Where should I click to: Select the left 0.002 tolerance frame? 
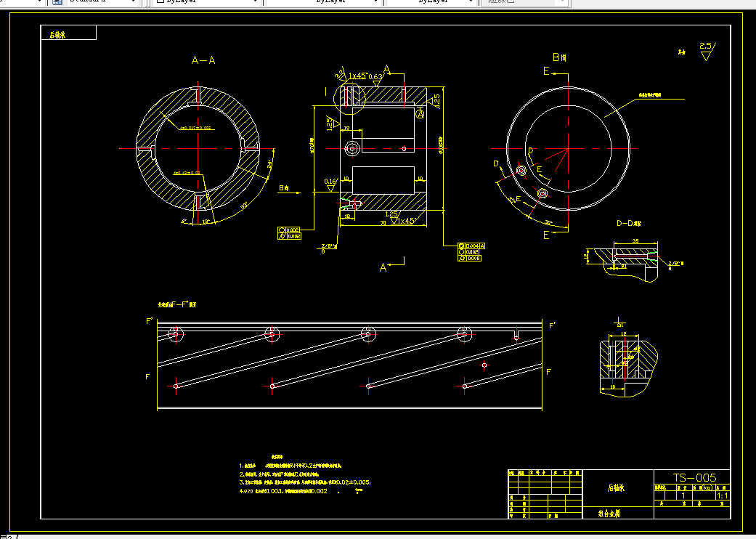coord(289,230)
